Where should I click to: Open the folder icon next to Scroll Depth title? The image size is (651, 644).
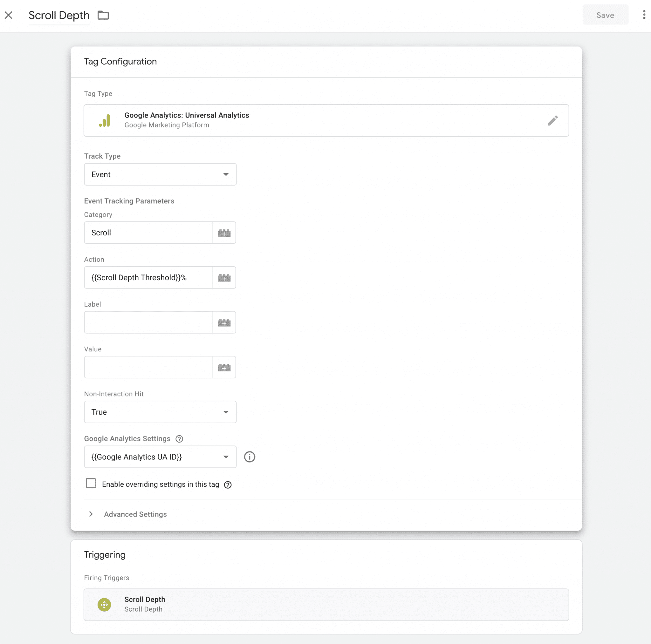point(103,15)
